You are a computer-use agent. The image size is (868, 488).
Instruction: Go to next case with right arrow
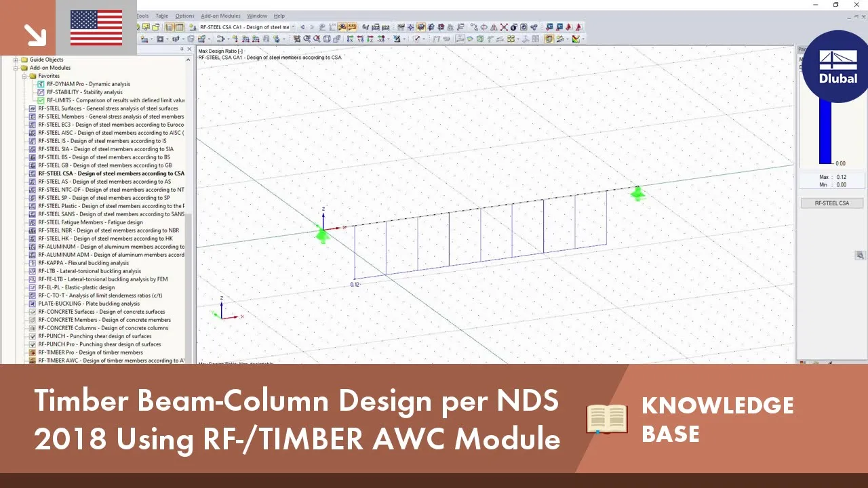(x=311, y=27)
